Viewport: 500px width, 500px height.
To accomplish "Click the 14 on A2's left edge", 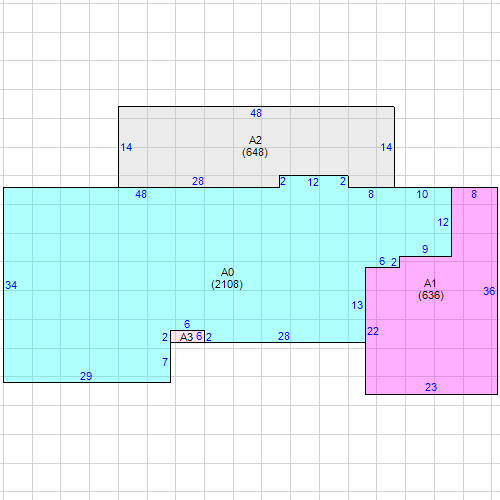I will [x=126, y=147].
